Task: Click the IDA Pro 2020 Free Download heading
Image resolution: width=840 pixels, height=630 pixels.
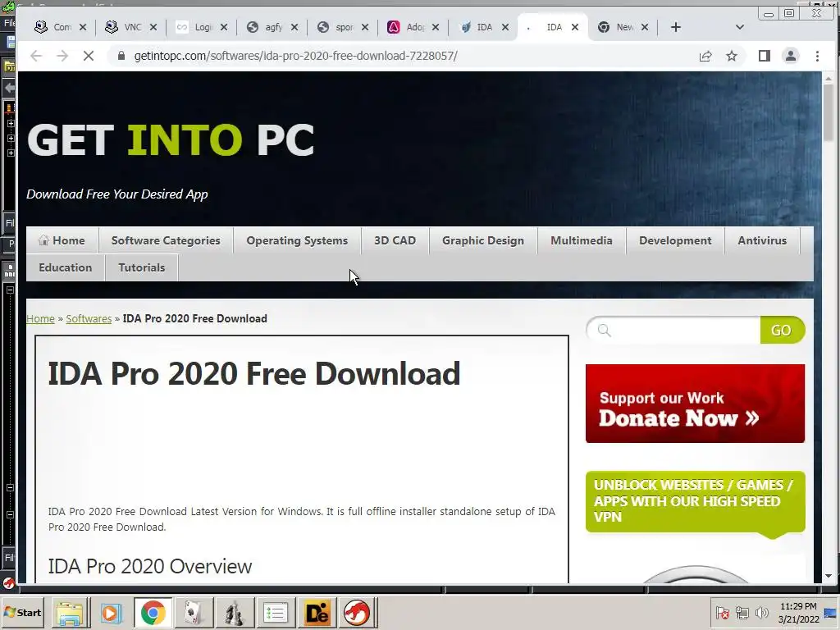Action: coord(254,373)
